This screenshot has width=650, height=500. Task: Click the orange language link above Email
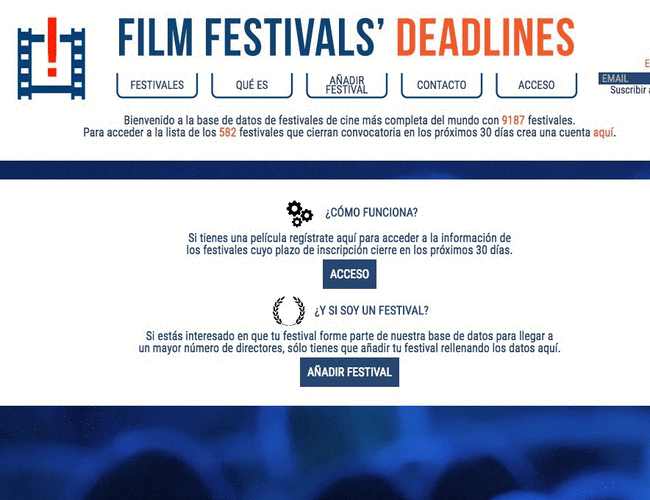(646, 63)
